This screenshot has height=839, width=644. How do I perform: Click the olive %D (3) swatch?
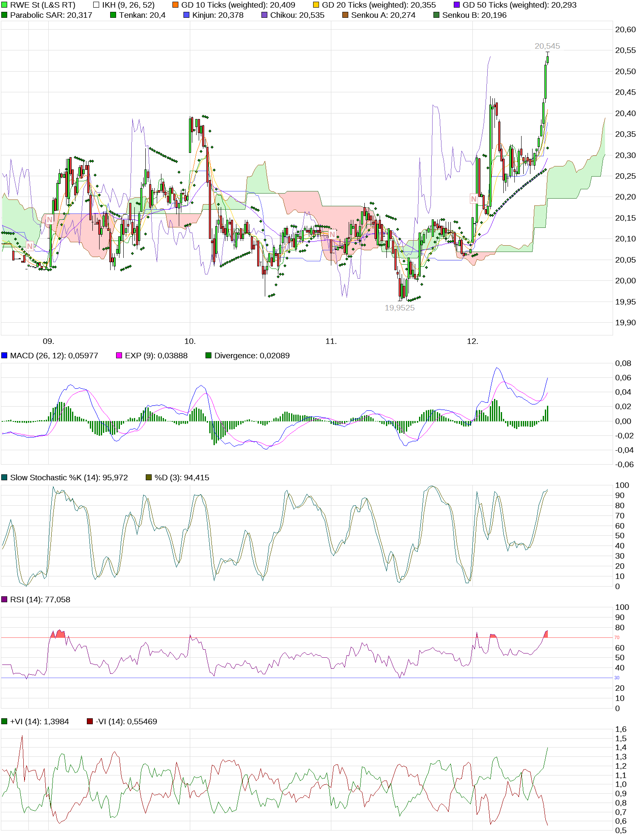click(x=149, y=478)
